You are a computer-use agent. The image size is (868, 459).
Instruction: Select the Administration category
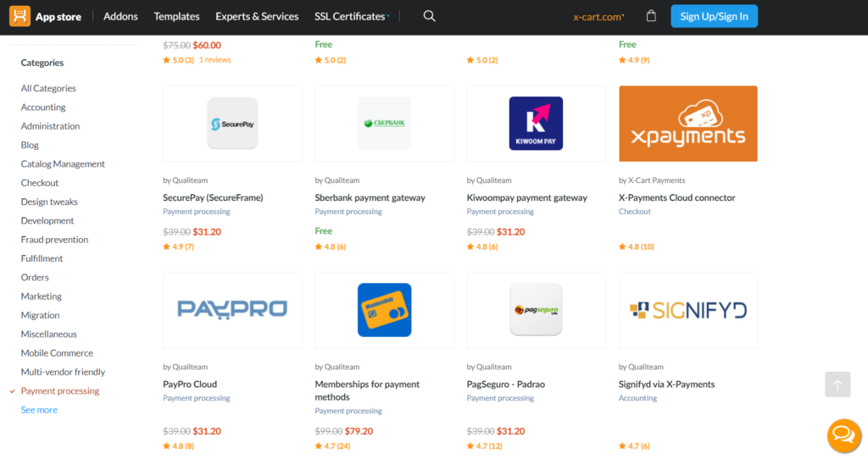(x=50, y=125)
